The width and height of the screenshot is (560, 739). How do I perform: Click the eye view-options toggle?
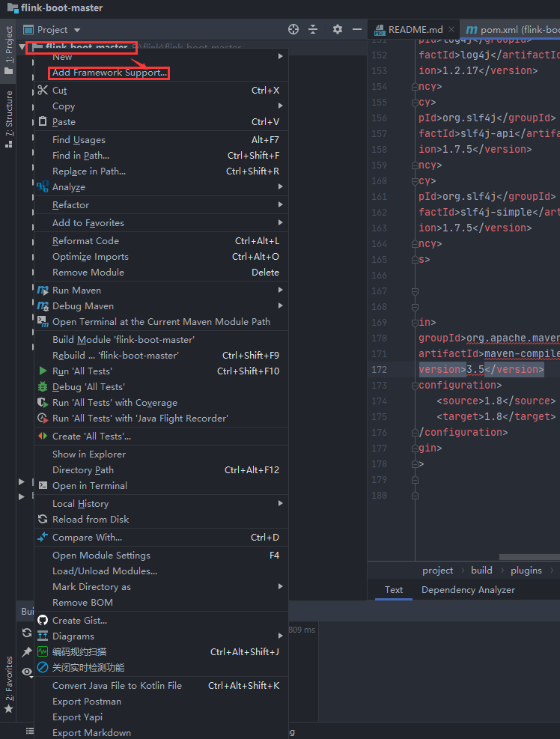tap(26, 672)
